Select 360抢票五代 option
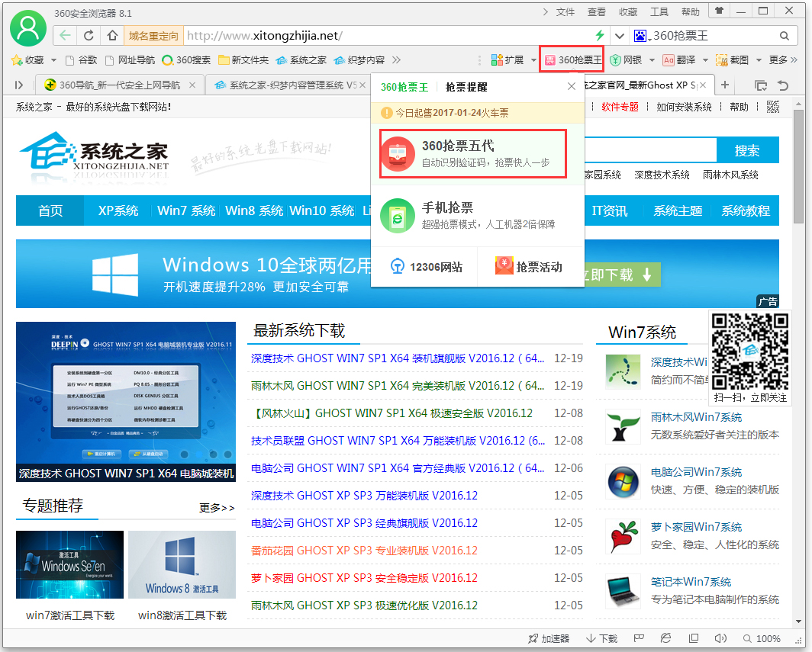 pyautogui.click(x=473, y=154)
